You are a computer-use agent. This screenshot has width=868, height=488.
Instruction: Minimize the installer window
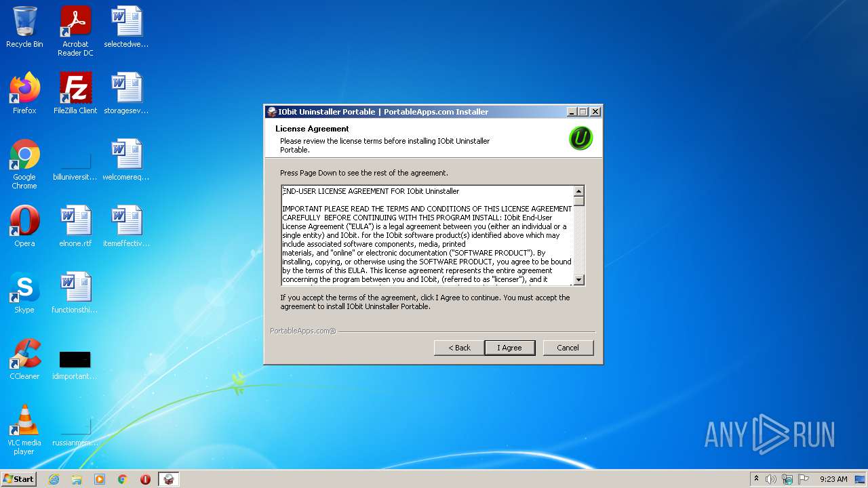572,112
